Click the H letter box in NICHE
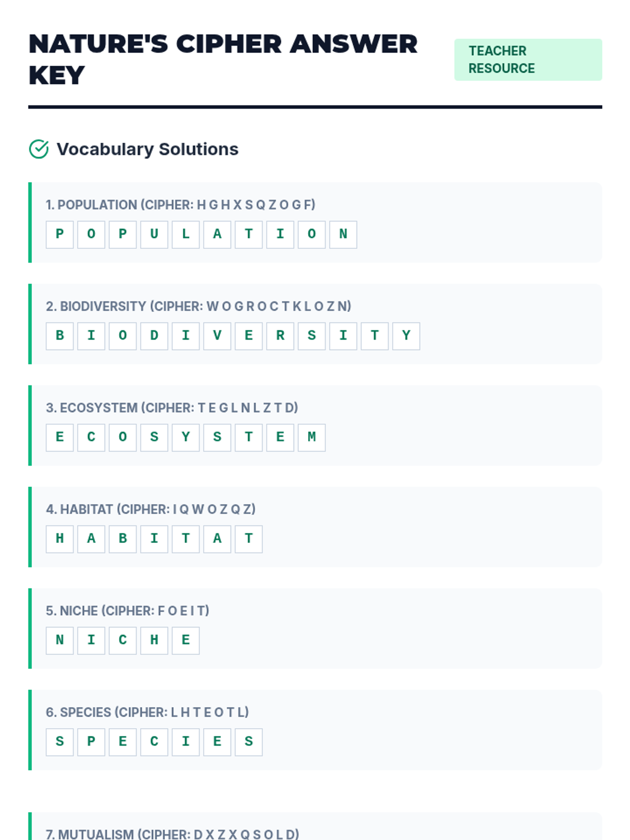 (x=154, y=640)
